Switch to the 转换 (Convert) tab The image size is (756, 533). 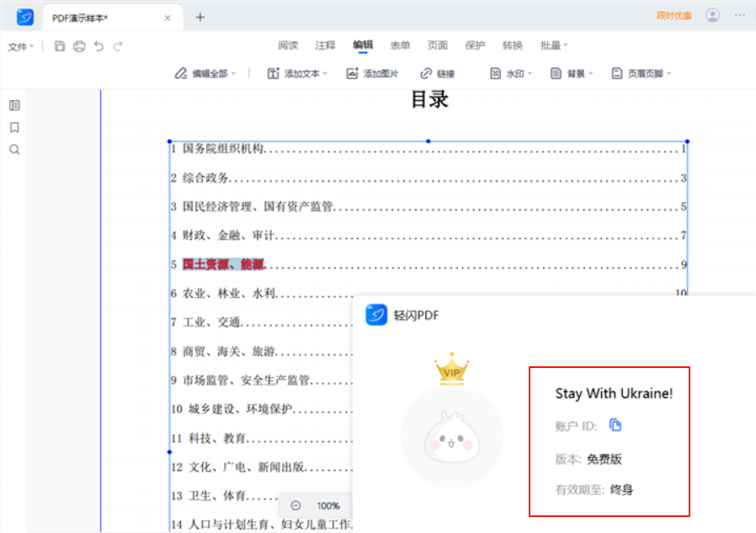513,45
